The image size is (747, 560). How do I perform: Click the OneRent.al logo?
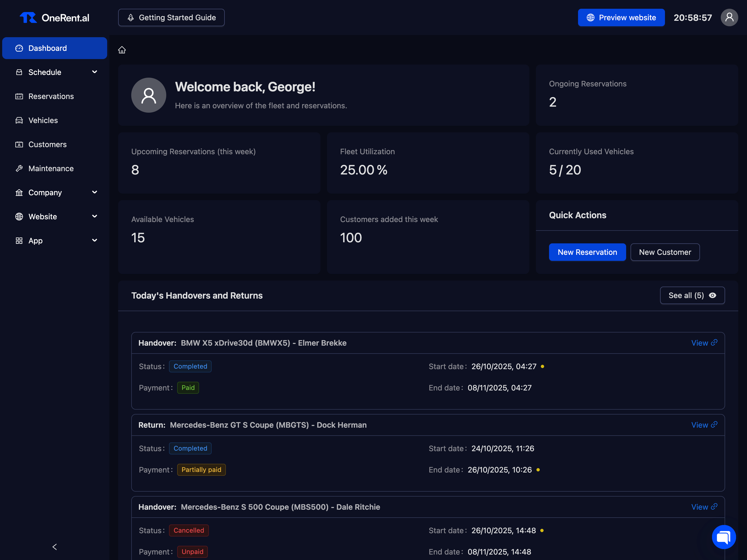pyautogui.click(x=55, y=17)
